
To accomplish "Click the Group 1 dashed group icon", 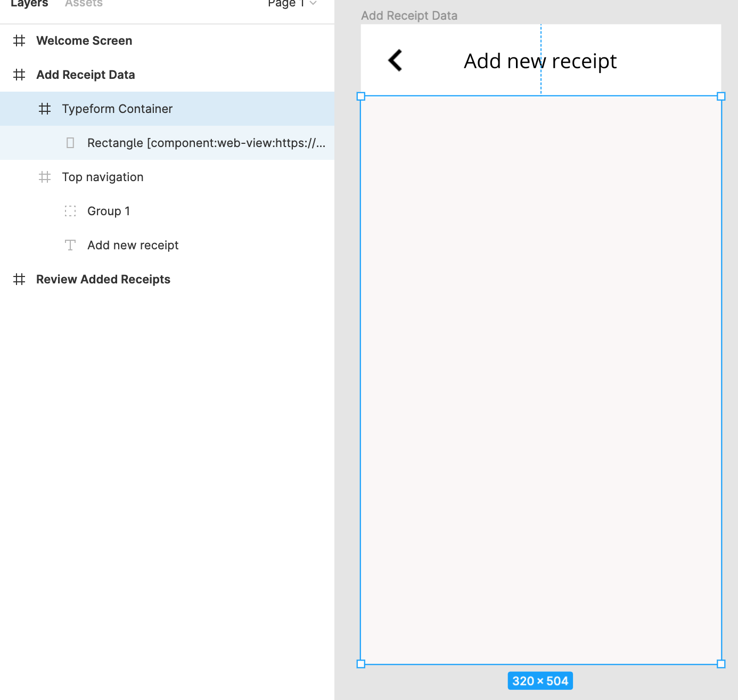I will pos(70,211).
